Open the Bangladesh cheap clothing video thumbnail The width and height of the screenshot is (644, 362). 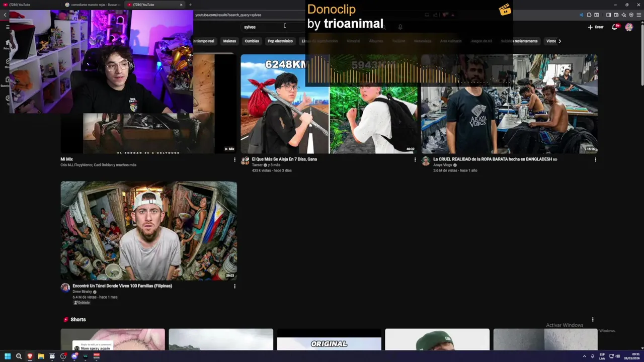coord(509,104)
